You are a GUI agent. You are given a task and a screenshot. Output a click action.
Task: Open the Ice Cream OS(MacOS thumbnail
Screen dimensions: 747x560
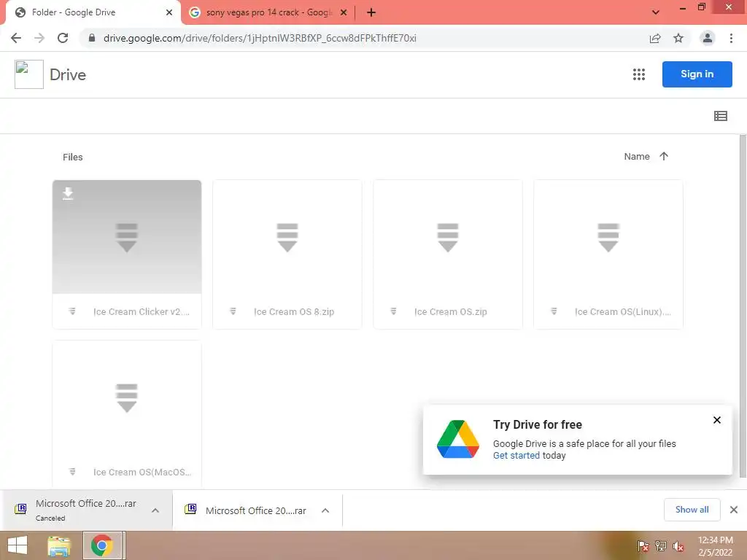(127, 397)
